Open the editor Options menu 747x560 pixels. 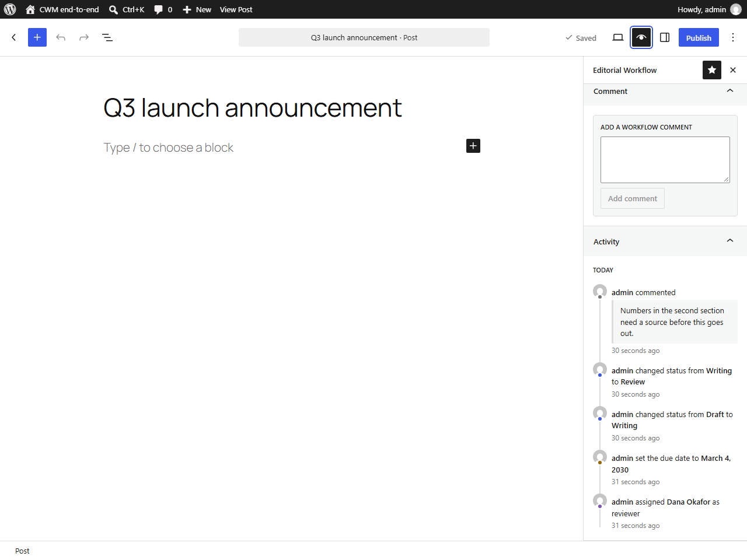pos(733,37)
